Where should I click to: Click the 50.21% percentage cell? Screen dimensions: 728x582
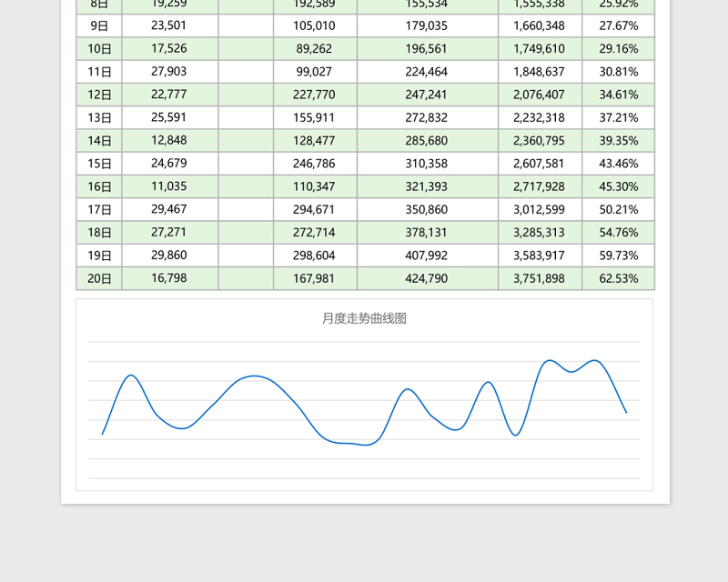pyautogui.click(x=619, y=209)
